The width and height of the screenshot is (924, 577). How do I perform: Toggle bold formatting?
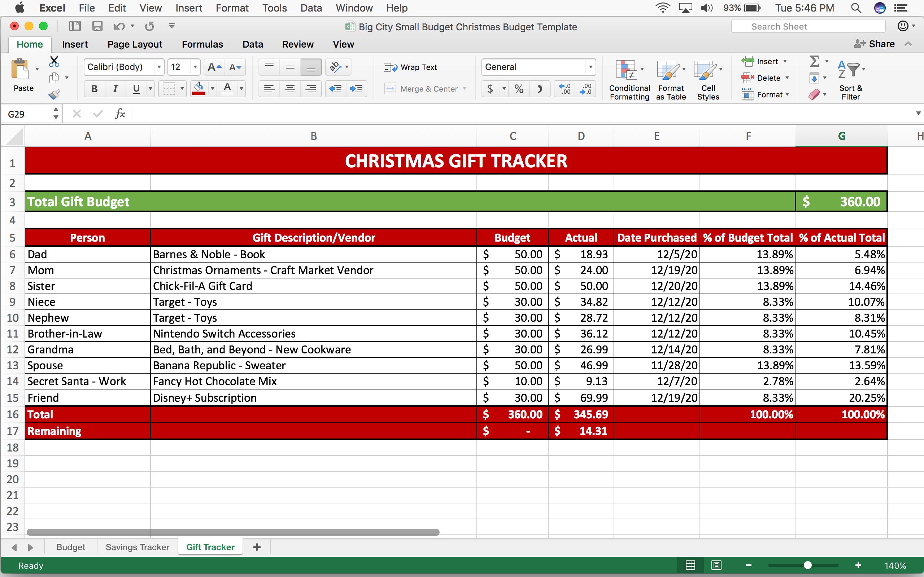(x=93, y=89)
